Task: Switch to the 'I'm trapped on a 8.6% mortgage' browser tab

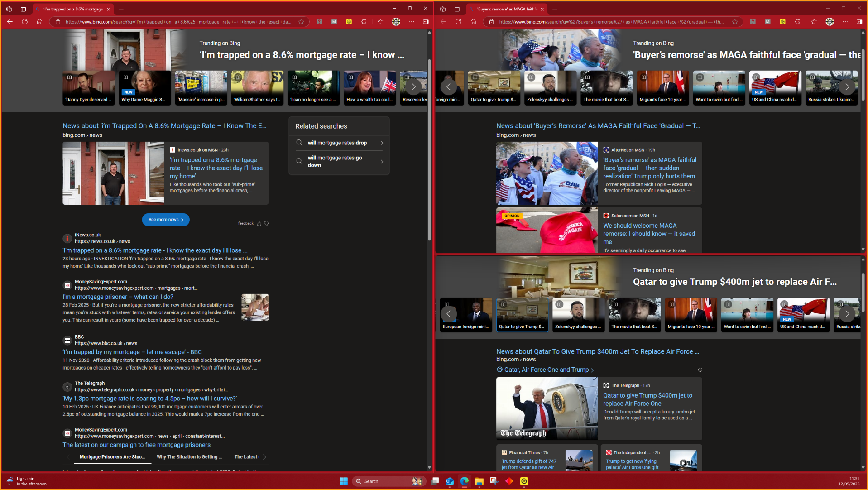Action: pyautogui.click(x=72, y=9)
